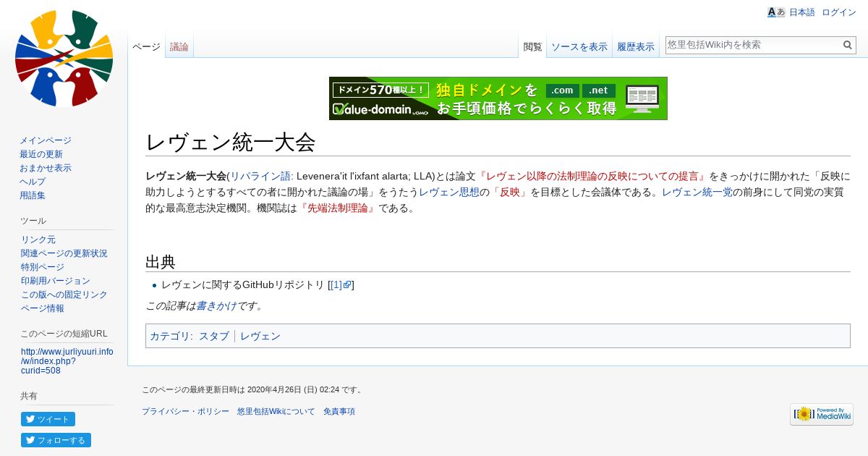Click リンク元 in tools section
The height and width of the screenshot is (456, 868).
(x=38, y=240)
